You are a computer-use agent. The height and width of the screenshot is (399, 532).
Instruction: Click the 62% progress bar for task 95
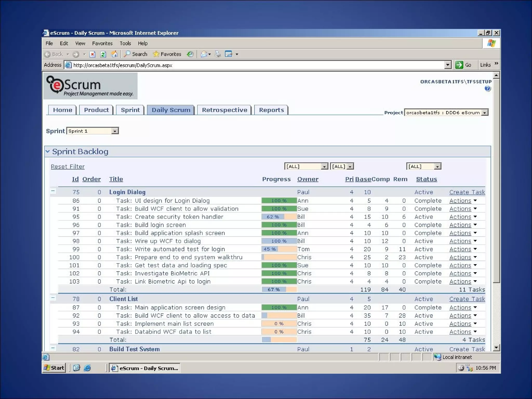279,217
